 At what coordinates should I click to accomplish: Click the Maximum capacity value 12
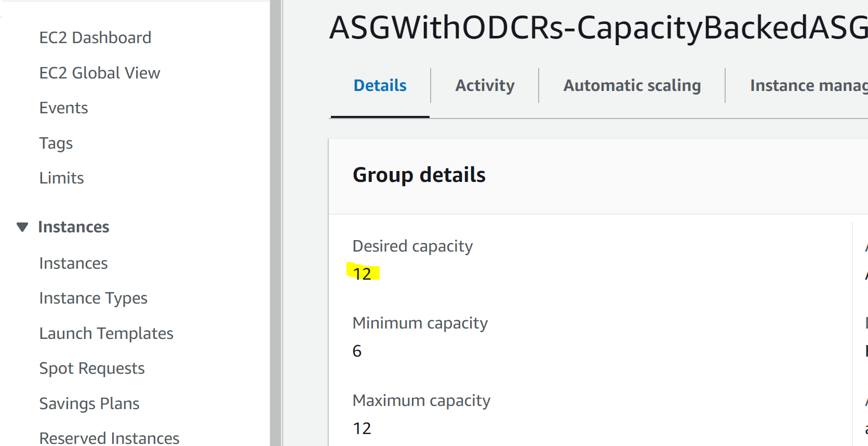click(362, 428)
